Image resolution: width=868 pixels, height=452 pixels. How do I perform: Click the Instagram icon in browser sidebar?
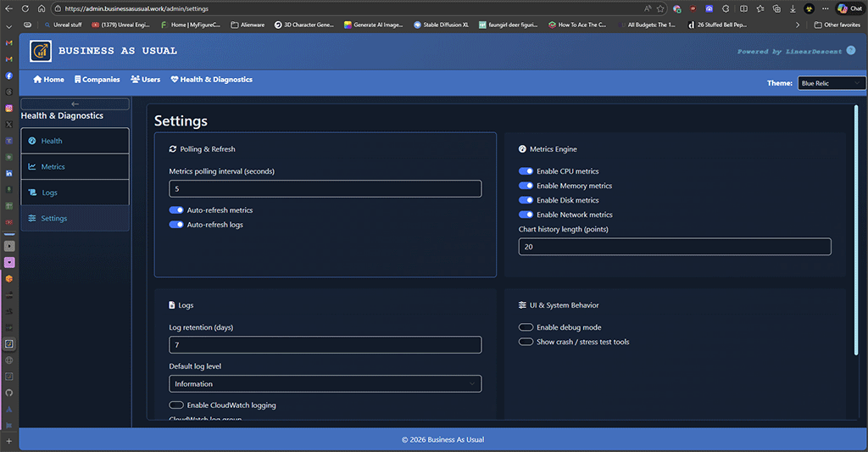(x=8, y=108)
